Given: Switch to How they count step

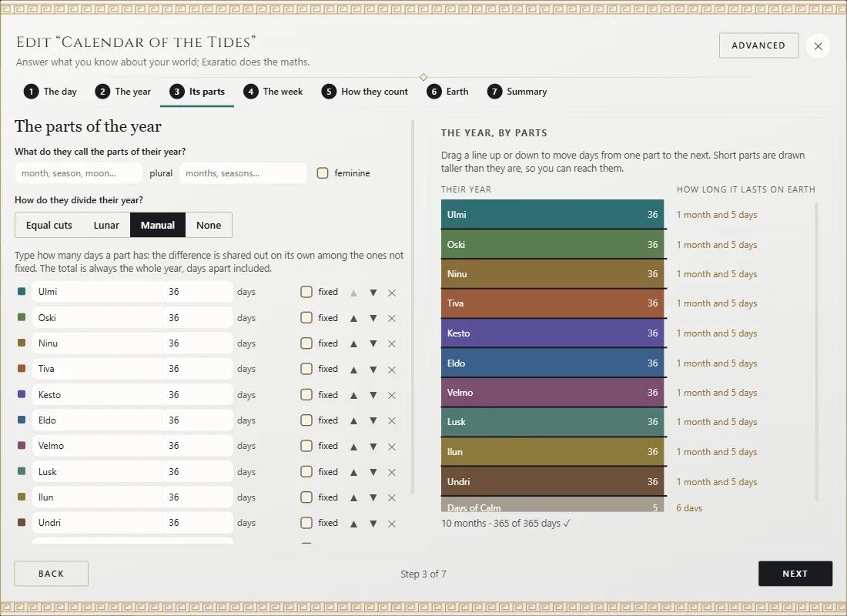Looking at the screenshot, I should 365,92.
